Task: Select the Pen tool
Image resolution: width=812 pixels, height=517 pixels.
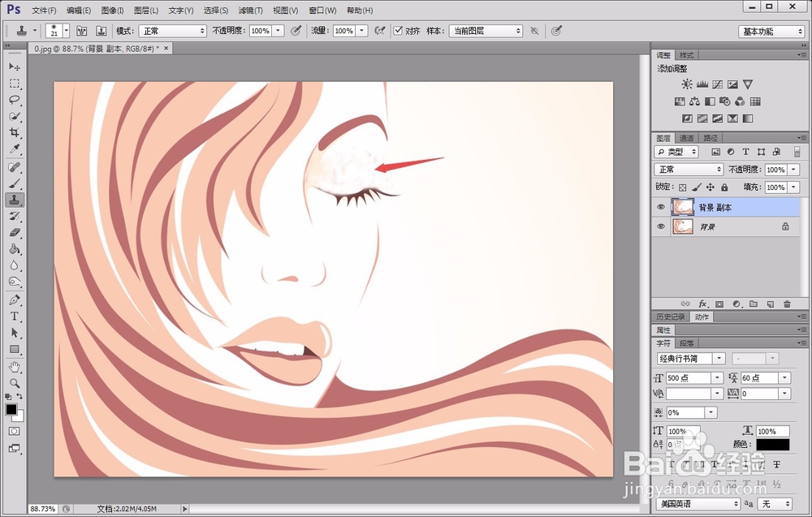Action: [15, 300]
